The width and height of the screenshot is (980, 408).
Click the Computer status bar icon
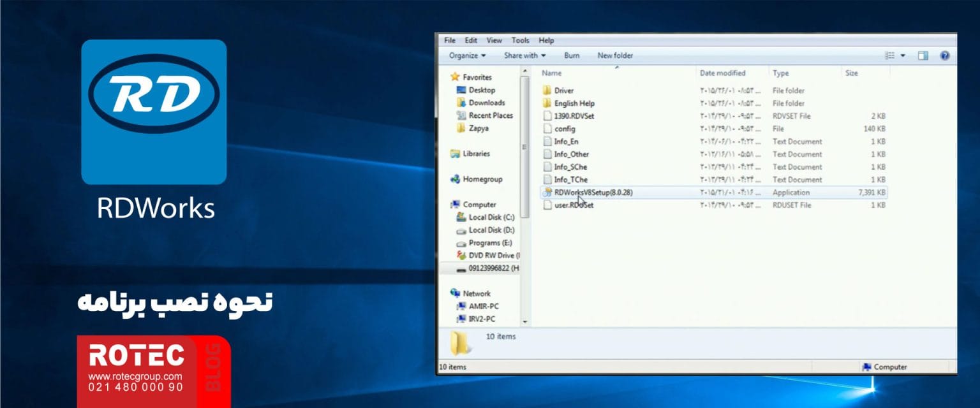point(867,367)
